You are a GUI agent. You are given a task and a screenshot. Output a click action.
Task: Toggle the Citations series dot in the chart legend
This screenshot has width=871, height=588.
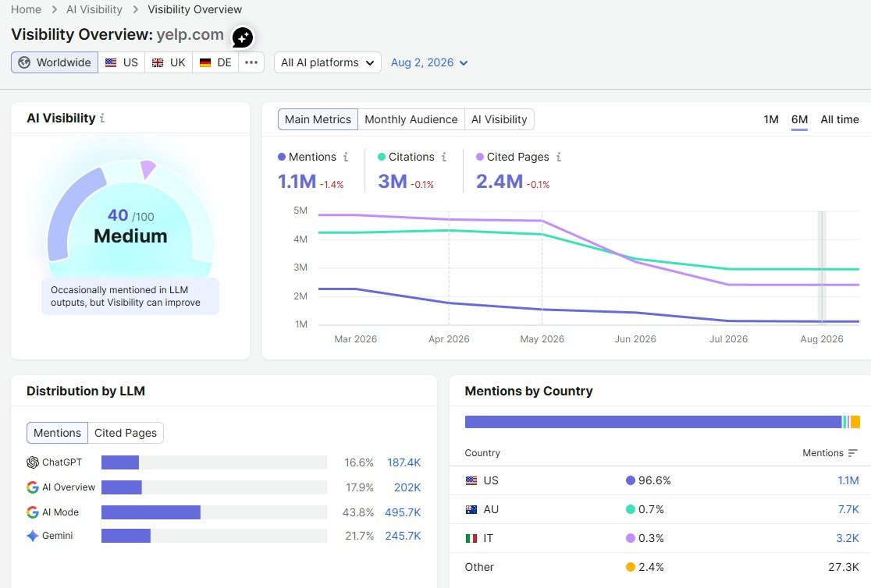[x=382, y=157]
